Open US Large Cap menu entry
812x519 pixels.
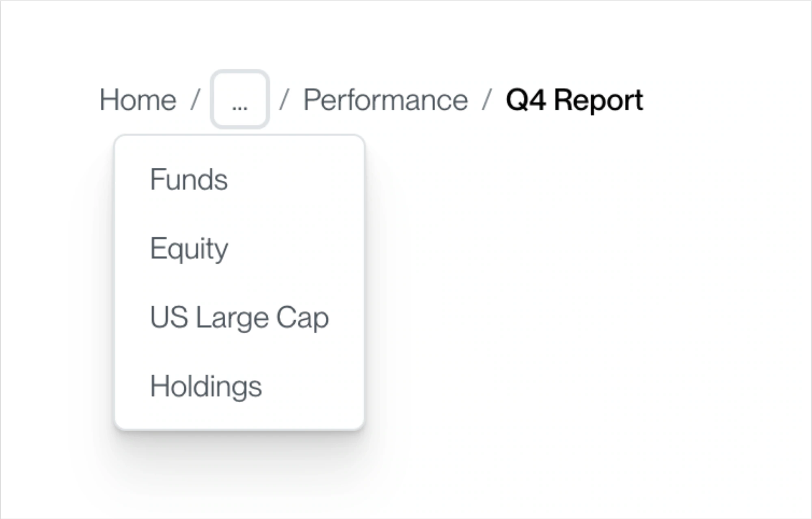point(239,317)
